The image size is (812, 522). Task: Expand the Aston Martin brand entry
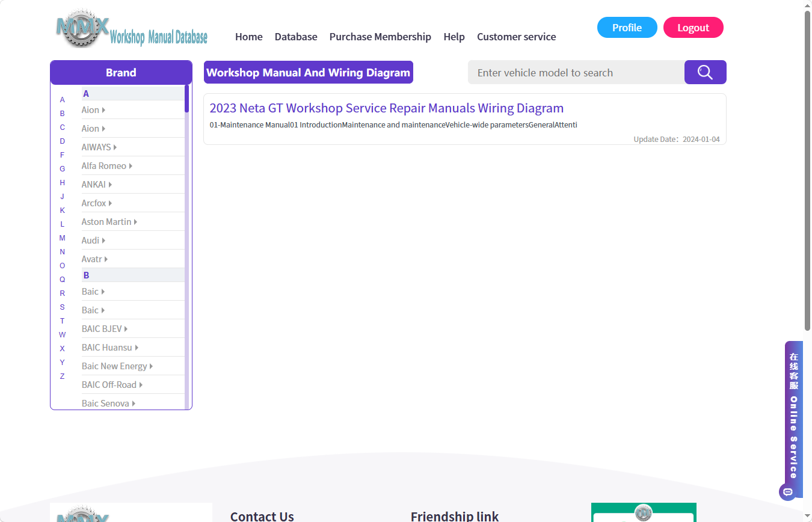[109, 222]
